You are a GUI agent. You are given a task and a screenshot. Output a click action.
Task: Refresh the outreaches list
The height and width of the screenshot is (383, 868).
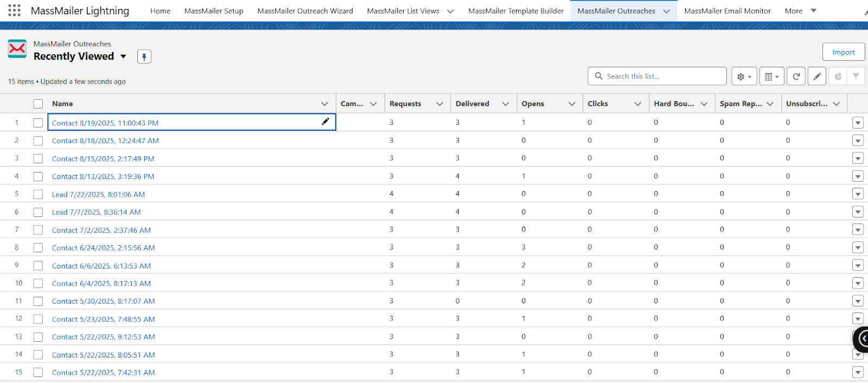[x=796, y=76]
